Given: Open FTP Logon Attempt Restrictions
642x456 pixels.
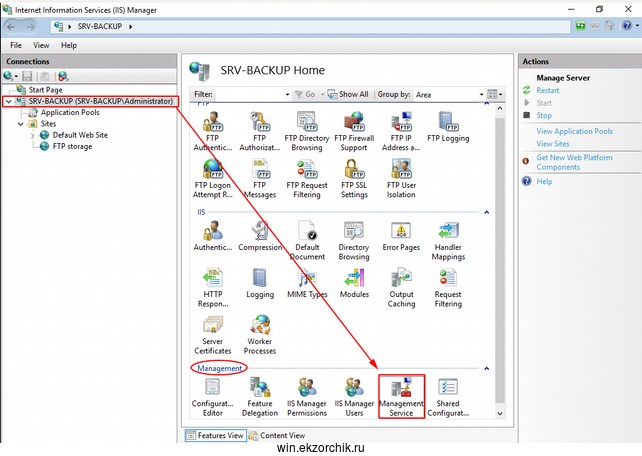Looking at the screenshot, I should point(212,178).
